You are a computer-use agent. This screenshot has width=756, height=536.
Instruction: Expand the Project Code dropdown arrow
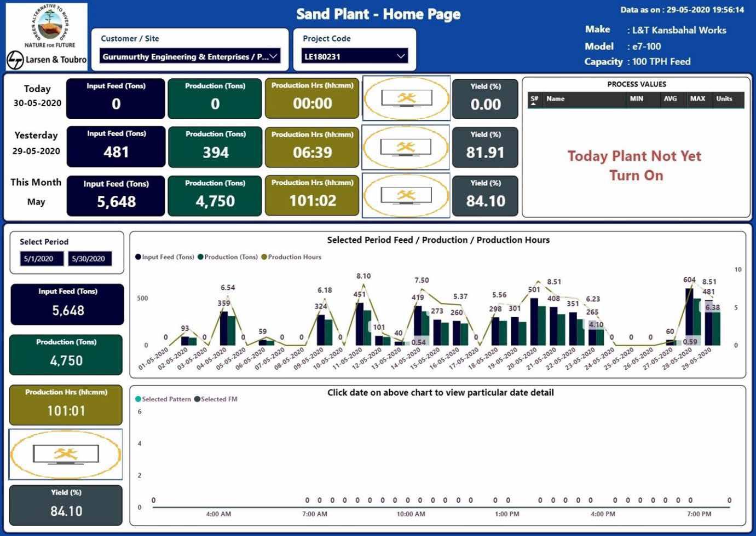pyautogui.click(x=401, y=56)
